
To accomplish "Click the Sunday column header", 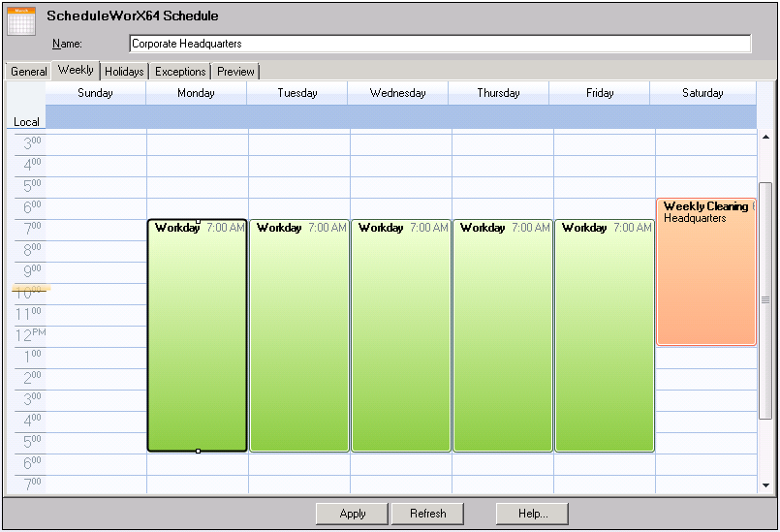I will pyautogui.click(x=95, y=93).
